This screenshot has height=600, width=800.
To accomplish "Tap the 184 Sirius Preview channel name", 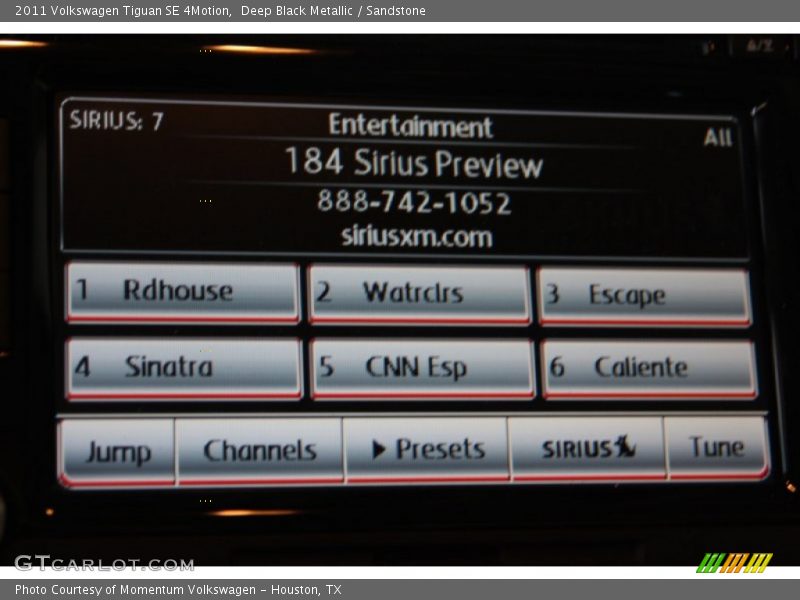I will pyautogui.click(x=414, y=163).
